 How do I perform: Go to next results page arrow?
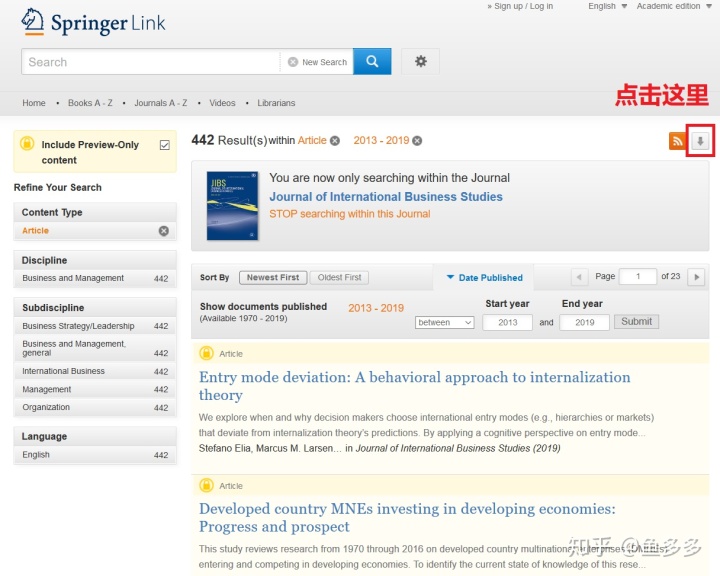[696, 277]
